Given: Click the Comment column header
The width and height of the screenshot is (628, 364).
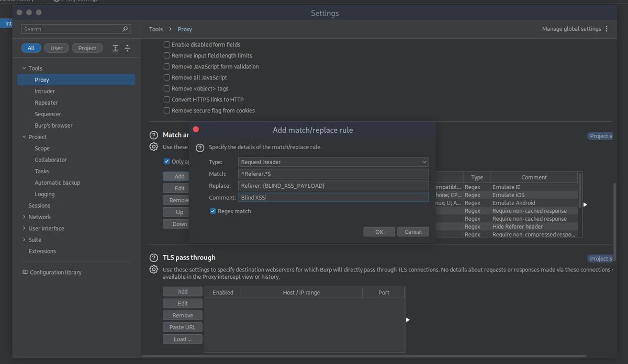Looking at the screenshot, I should (534, 178).
